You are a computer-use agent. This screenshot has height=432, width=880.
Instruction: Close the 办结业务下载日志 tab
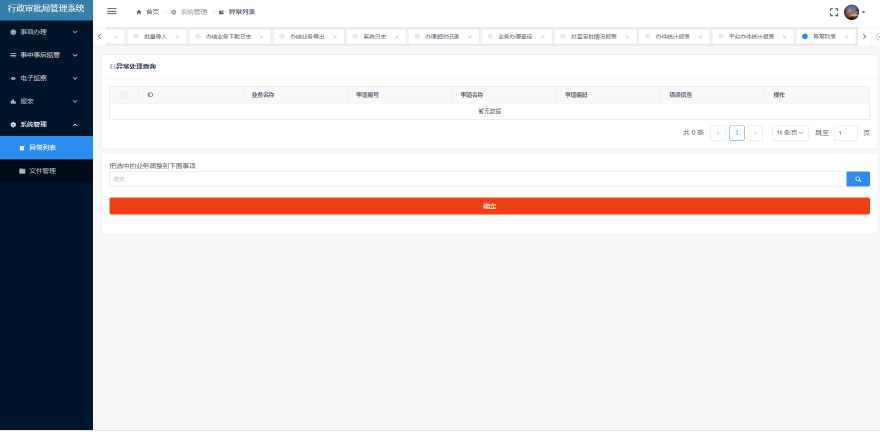(262, 37)
